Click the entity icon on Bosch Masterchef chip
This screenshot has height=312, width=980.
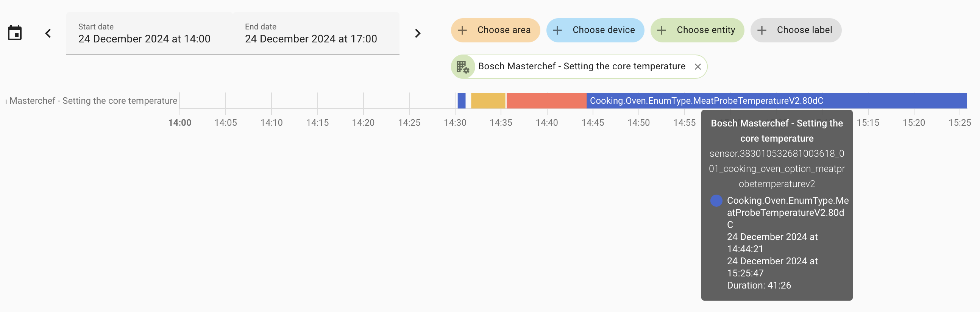(x=463, y=67)
